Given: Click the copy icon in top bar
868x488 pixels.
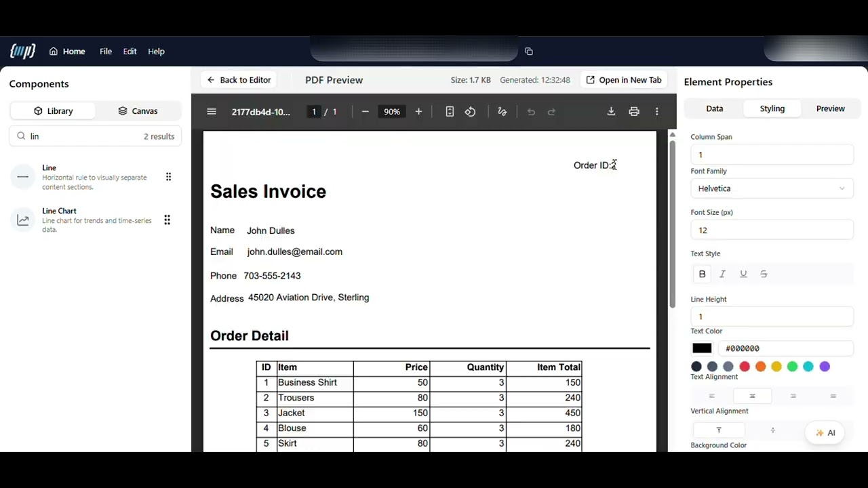Looking at the screenshot, I should point(529,52).
